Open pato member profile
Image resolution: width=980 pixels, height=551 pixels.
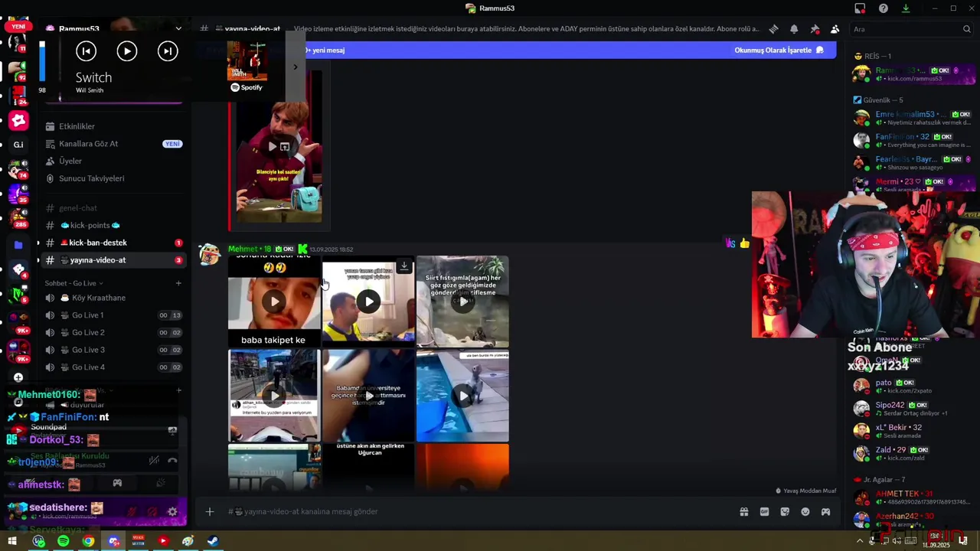pyautogui.click(x=913, y=386)
